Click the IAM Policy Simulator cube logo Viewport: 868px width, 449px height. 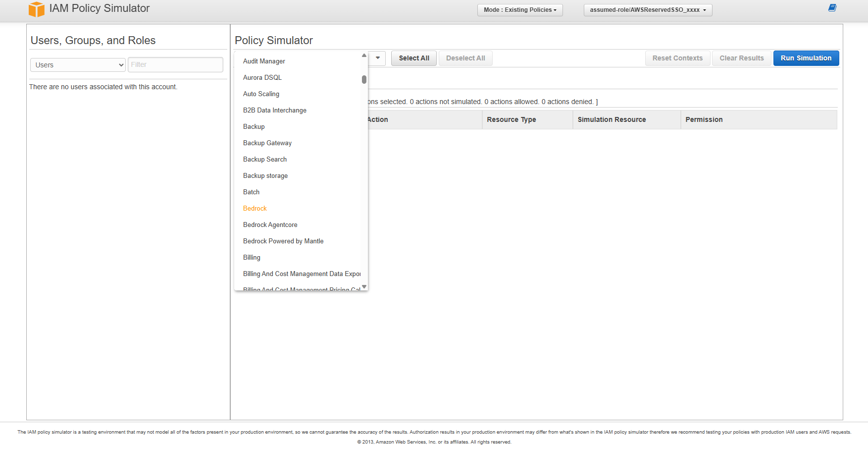click(36, 9)
